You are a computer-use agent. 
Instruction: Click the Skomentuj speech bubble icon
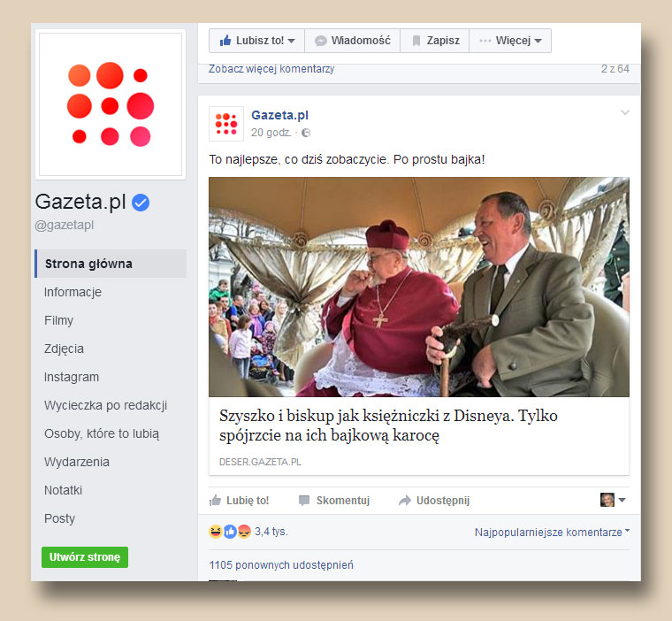(x=304, y=501)
